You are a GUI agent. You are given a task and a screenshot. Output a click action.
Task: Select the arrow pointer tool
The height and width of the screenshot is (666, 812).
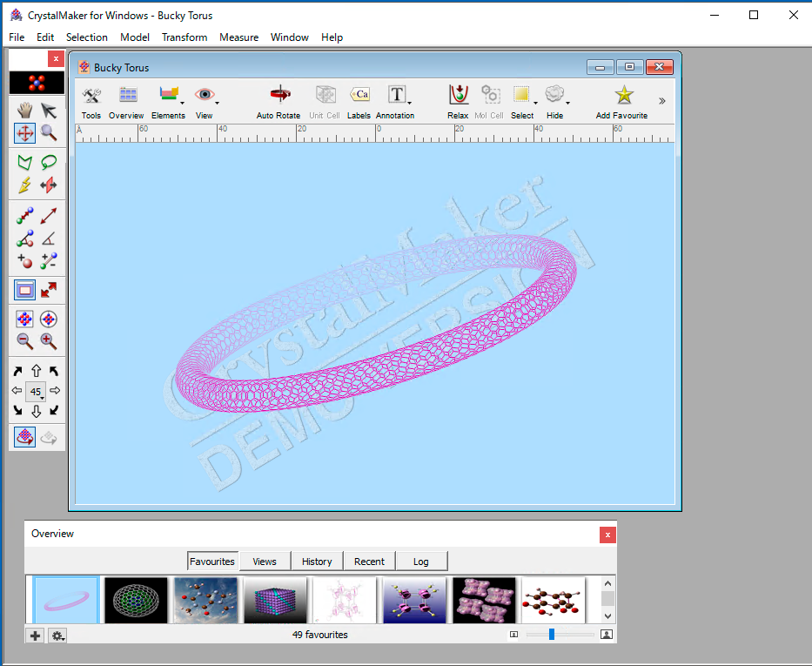point(49,111)
